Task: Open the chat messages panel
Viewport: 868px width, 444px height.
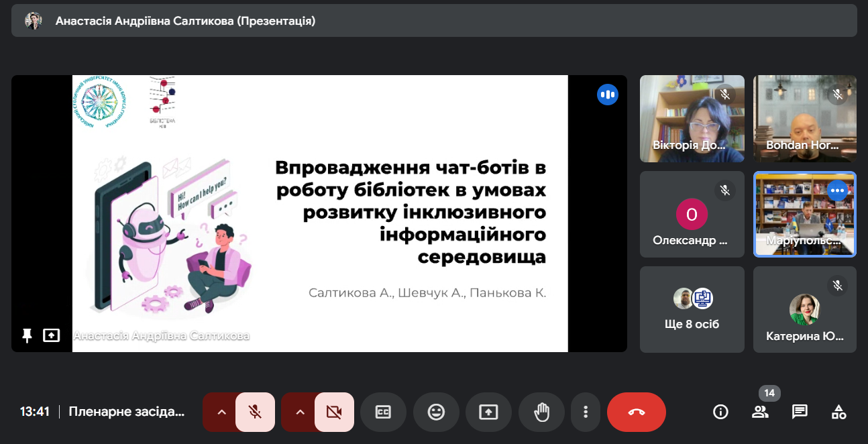Action: 800,412
